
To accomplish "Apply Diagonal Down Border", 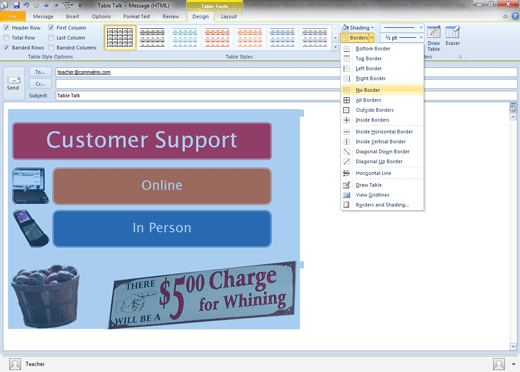I will 382,152.
